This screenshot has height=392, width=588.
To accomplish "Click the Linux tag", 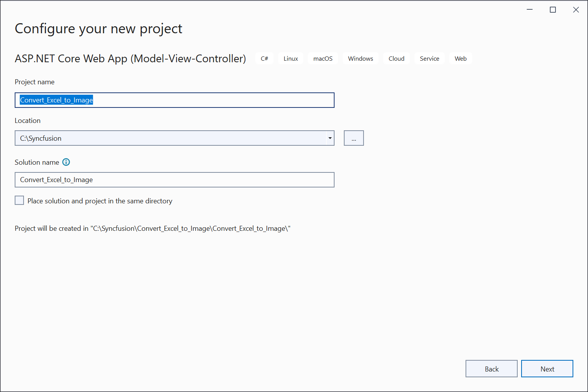I will click(x=291, y=58).
